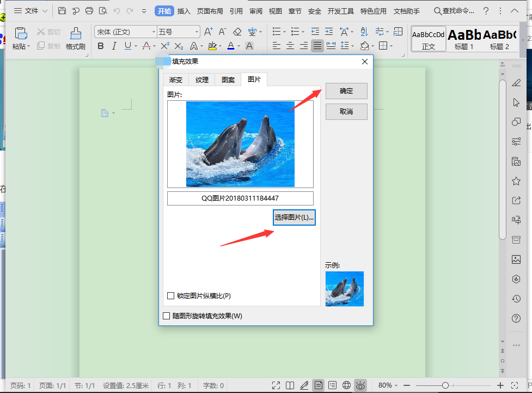This screenshot has height=393, width=532.
Task: Enable eye protection mode in status bar
Action: coord(360,385)
